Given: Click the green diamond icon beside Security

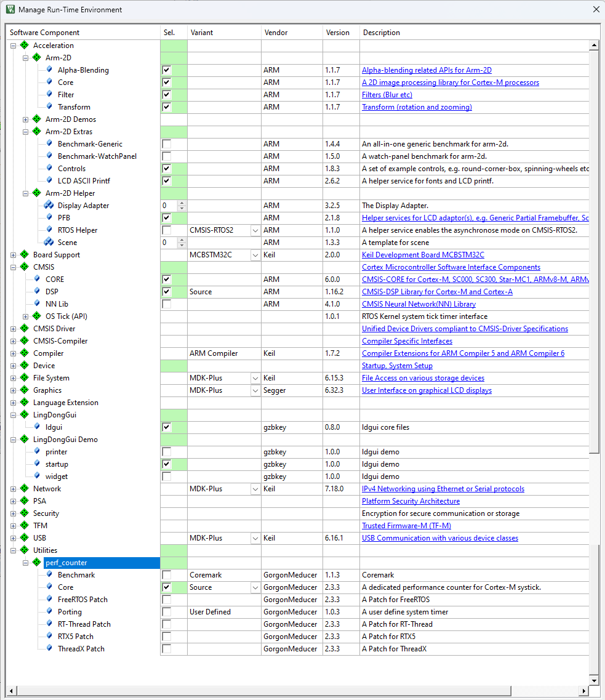Looking at the screenshot, I should [25, 513].
